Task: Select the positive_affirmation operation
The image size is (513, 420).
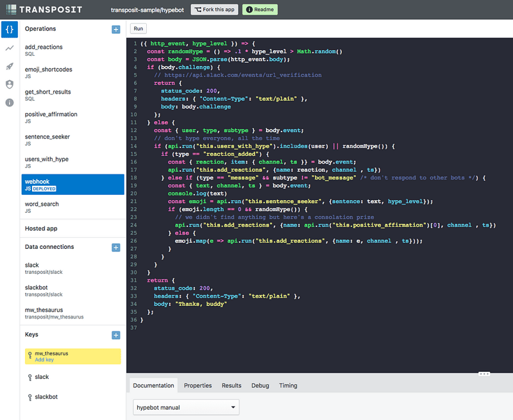Action: [72, 117]
